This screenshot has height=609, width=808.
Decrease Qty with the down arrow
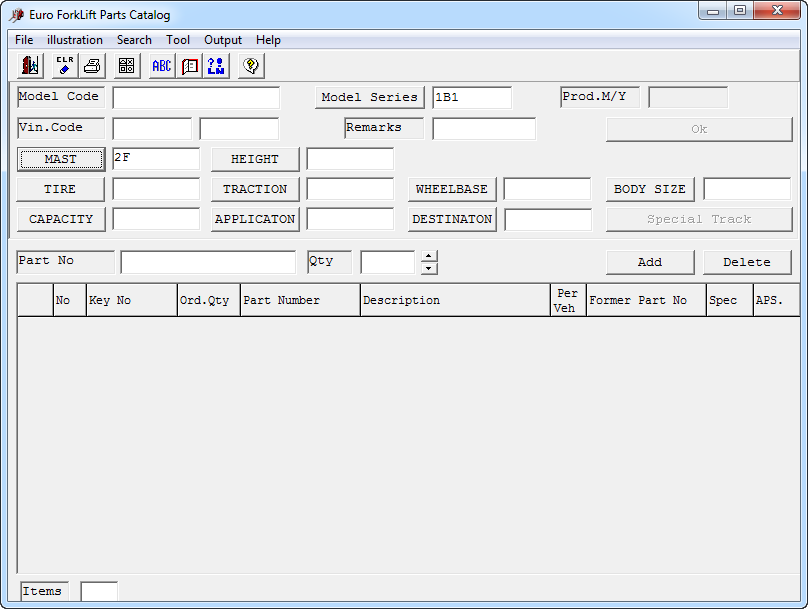[429, 268]
